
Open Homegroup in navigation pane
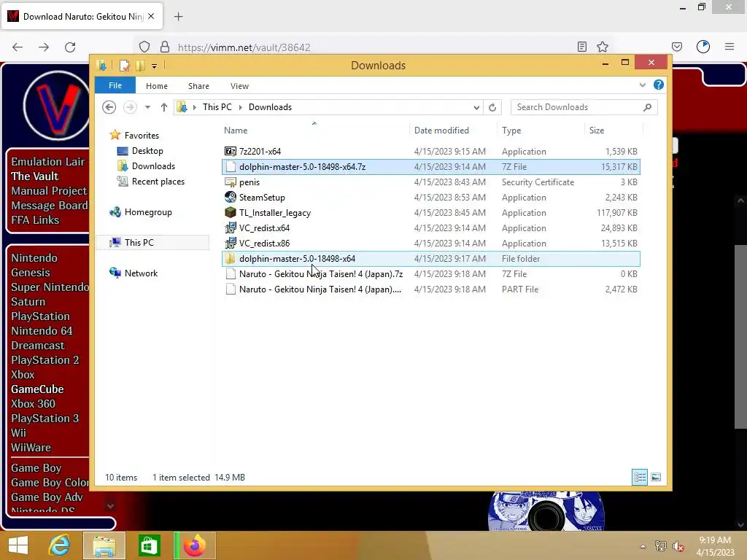(x=148, y=212)
